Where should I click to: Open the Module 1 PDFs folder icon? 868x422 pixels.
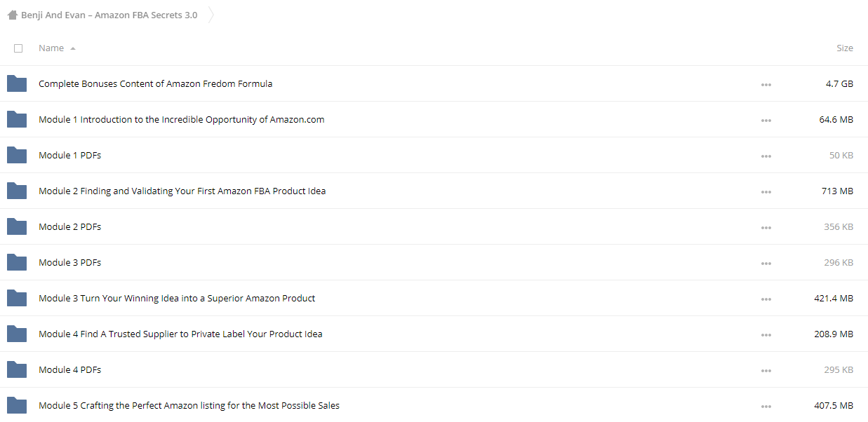[17, 156]
